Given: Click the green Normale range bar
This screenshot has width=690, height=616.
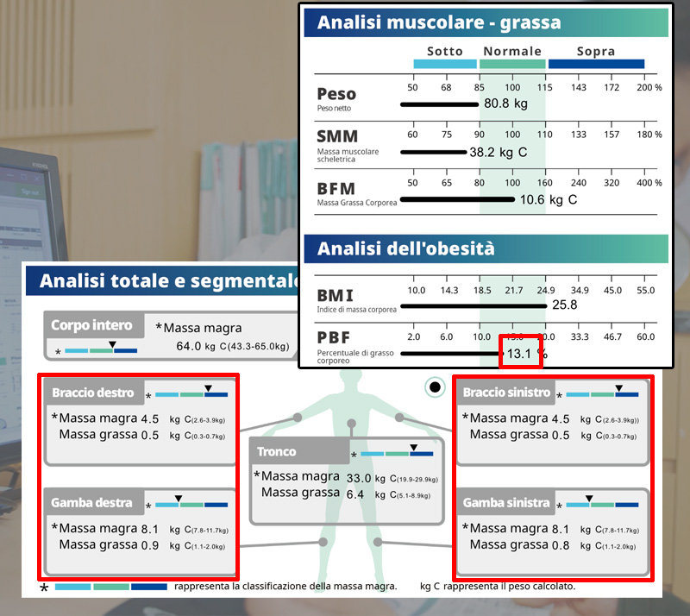Looking at the screenshot, I should 512,64.
